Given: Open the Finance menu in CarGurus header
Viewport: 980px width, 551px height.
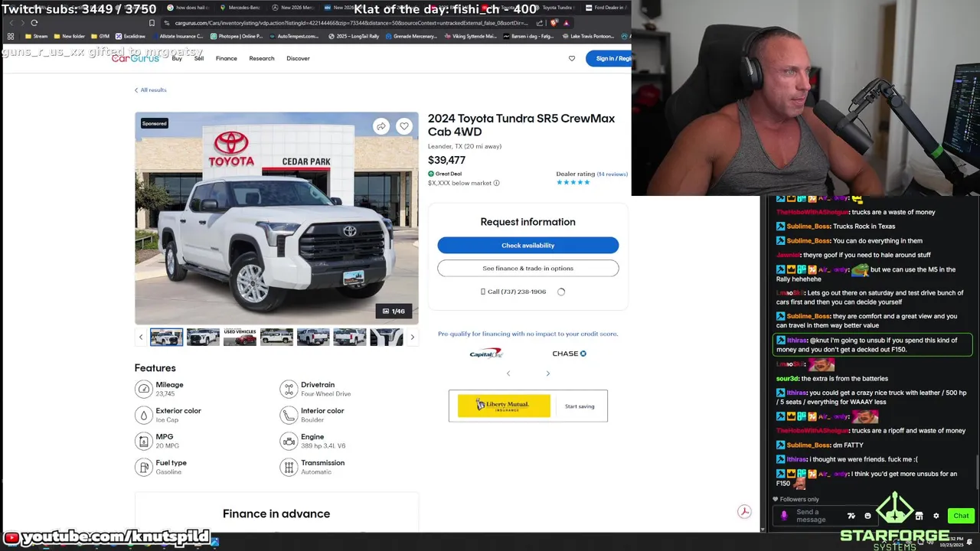Looking at the screenshot, I should tap(226, 58).
